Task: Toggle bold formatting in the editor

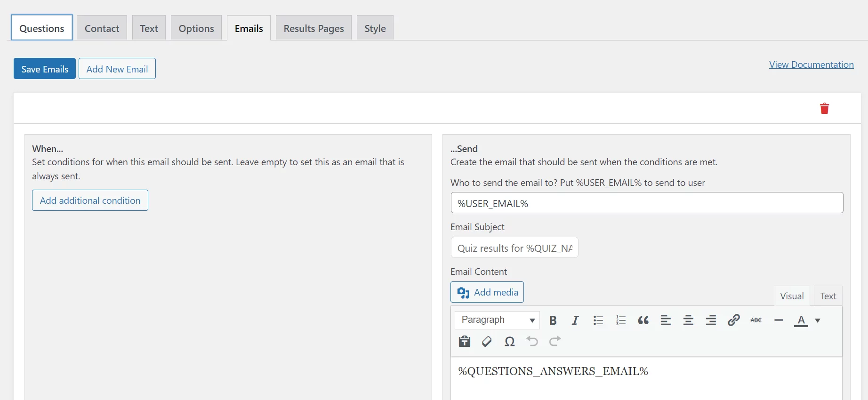Action: (553, 320)
